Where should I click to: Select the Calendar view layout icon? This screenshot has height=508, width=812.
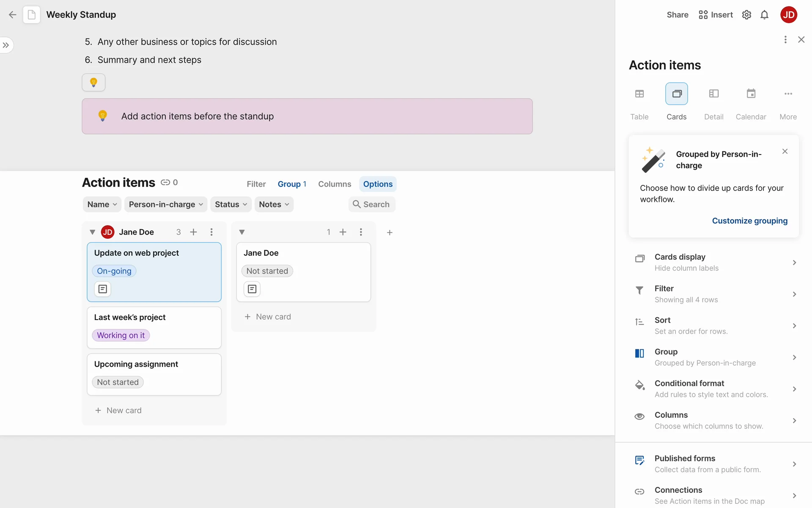[x=751, y=94]
